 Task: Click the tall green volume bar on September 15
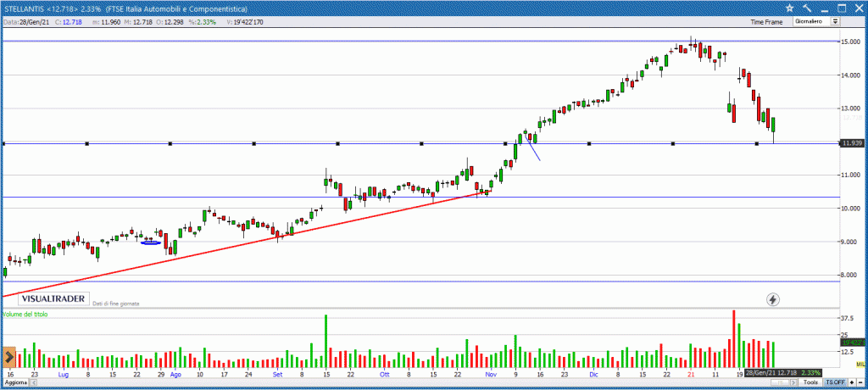[x=326, y=341]
